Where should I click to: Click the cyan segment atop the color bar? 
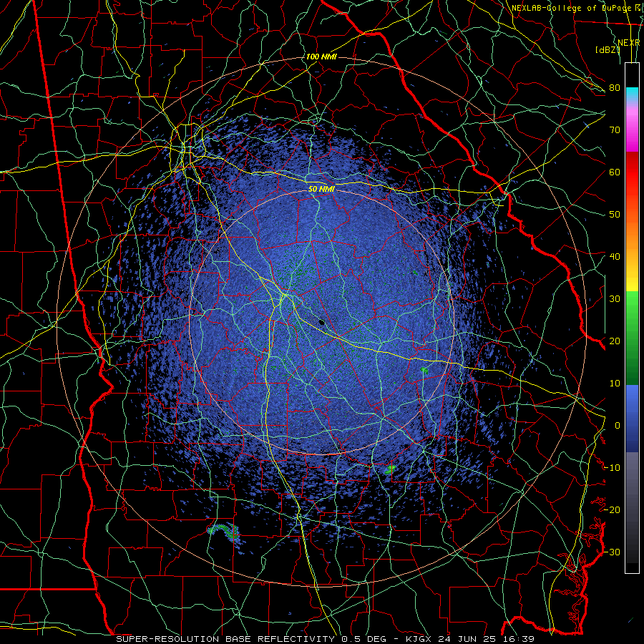coord(632,94)
